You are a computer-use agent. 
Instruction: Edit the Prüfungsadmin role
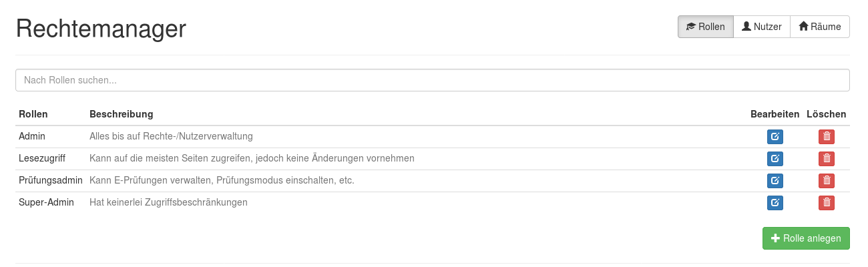[x=775, y=181]
